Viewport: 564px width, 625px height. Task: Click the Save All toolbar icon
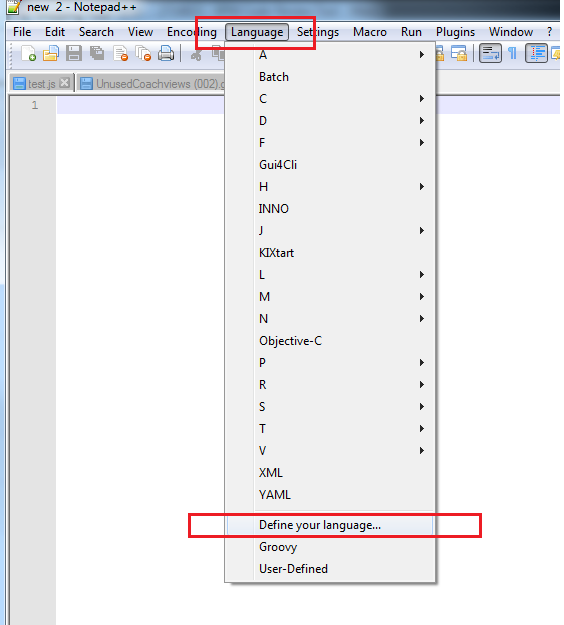(97, 53)
